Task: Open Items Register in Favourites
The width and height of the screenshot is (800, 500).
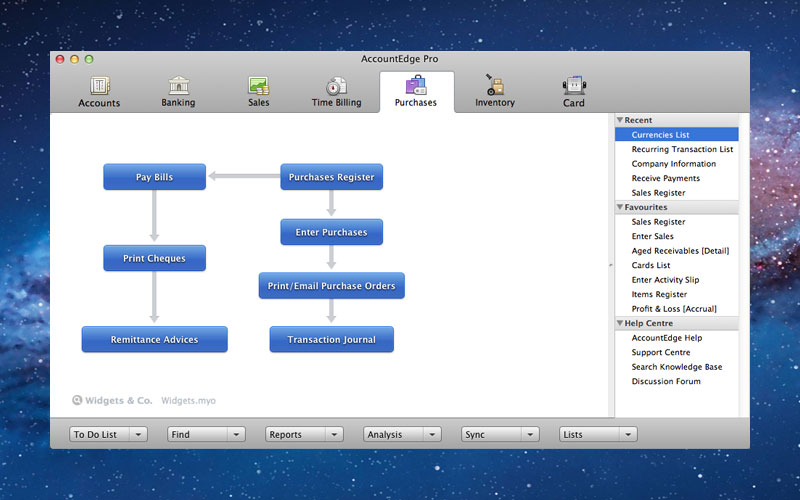Action: coord(659,294)
